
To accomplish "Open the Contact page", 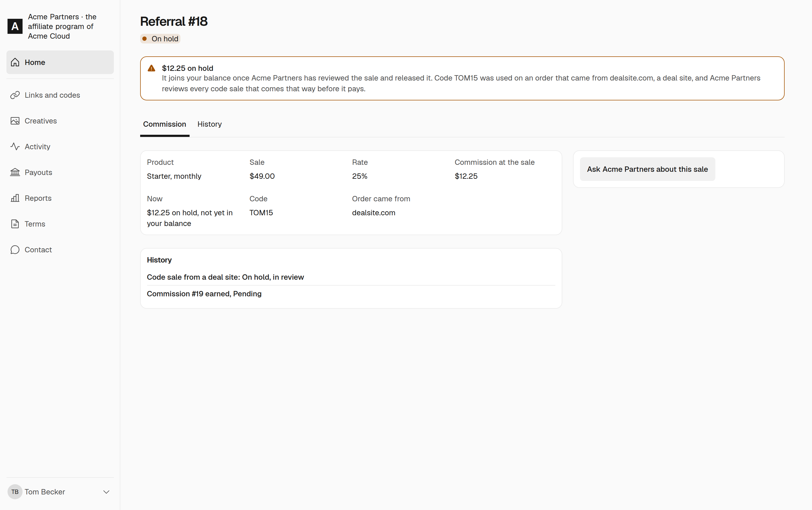I will click(60, 250).
